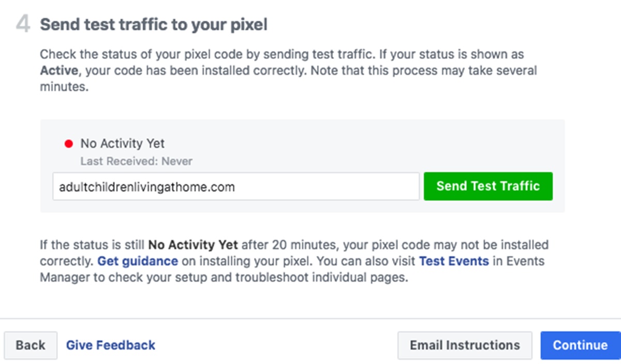Open the Get guidance link
This screenshot has height=364, width=621.
coord(138,261)
